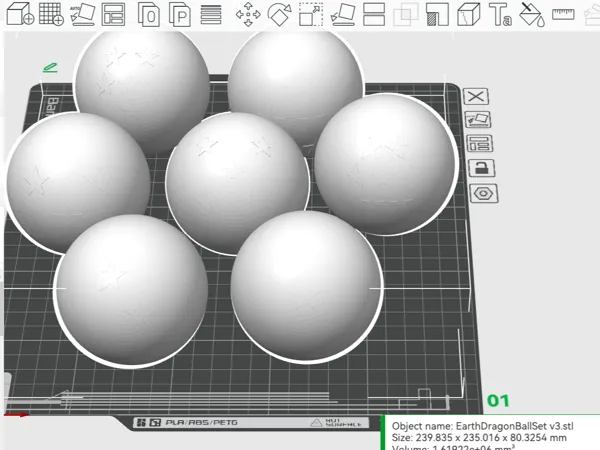Open variable layer height tool

pyautogui.click(x=211, y=15)
